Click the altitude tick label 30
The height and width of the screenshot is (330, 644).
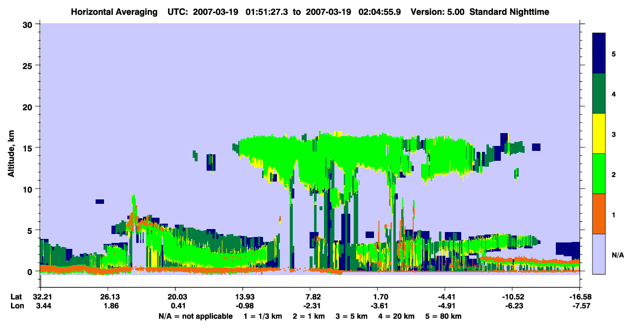(29, 24)
